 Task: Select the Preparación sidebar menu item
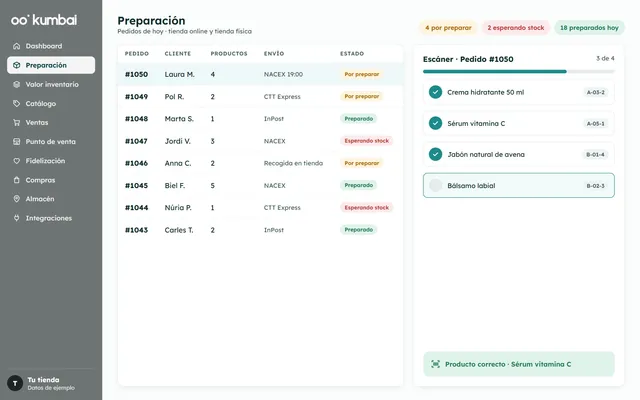click(x=51, y=65)
